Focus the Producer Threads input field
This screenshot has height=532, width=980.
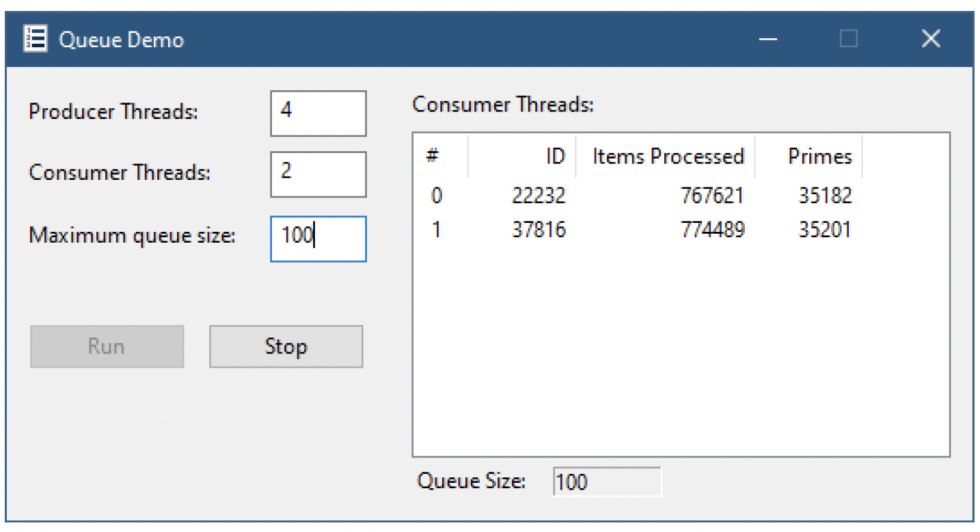[x=318, y=113]
